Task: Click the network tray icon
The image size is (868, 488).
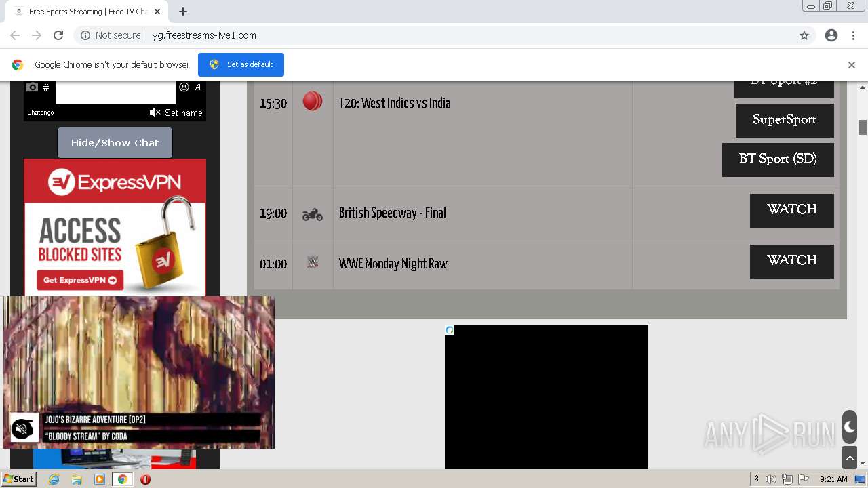Action: pos(787,479)
